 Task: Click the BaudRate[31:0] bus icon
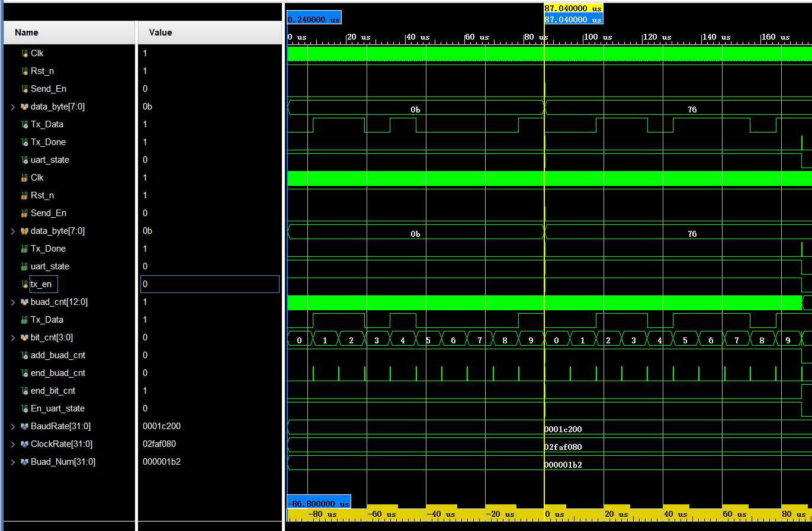[x=24, y=426]
